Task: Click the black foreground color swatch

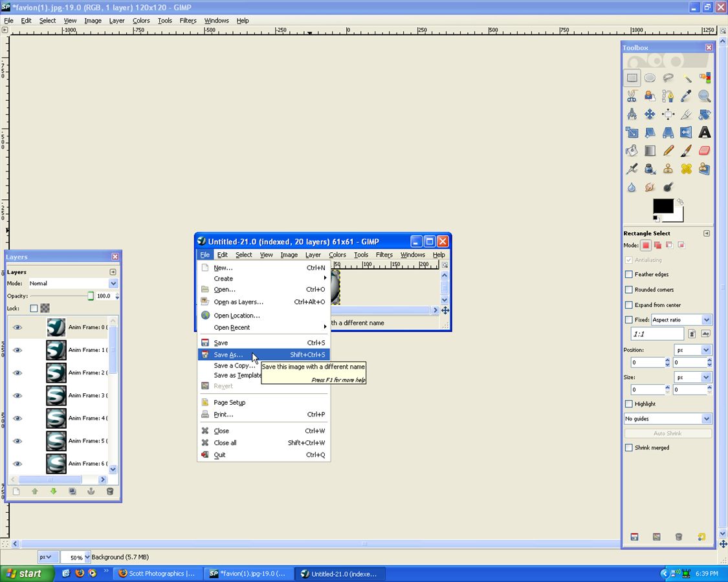Action: point(663,206)
